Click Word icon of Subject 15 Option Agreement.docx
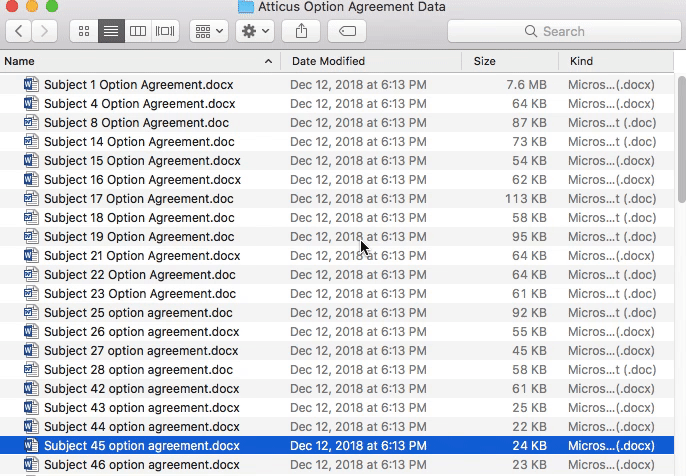This screenshot has height=476, width=686. point(31,161)
